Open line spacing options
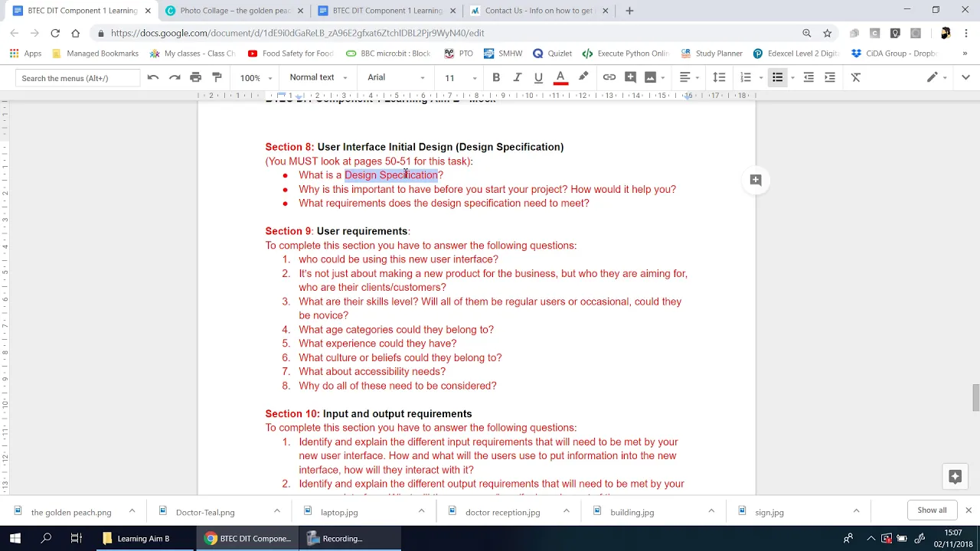This screenshot has height=551, width=980. coord(719,77)
